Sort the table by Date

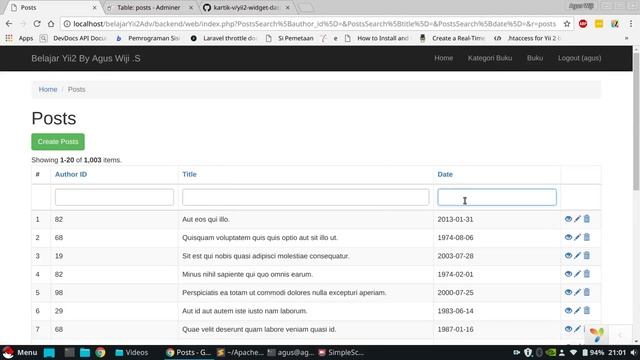point(445,174)
